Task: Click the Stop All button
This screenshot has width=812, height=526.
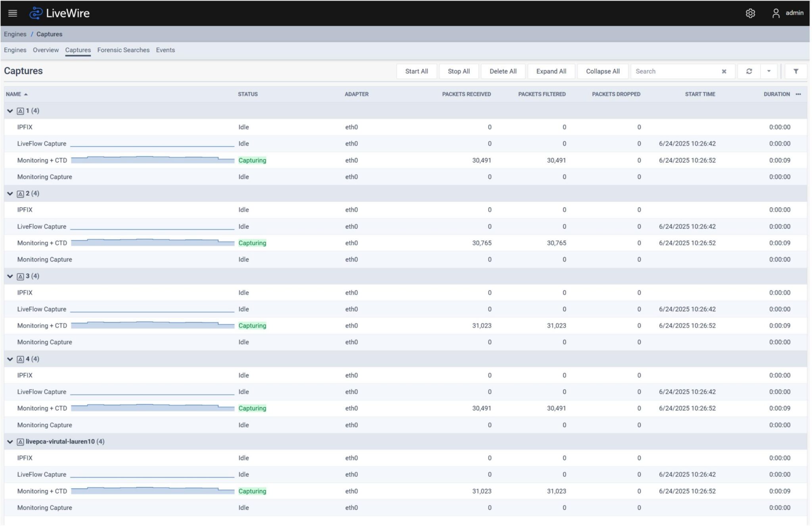Action: pos(459,71)
